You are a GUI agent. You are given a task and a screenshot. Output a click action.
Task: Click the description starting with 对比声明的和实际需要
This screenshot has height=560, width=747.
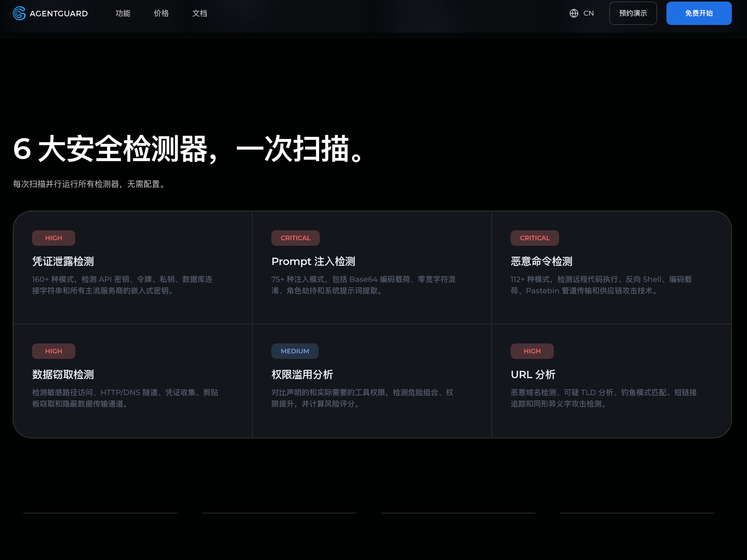click(362, 398)
